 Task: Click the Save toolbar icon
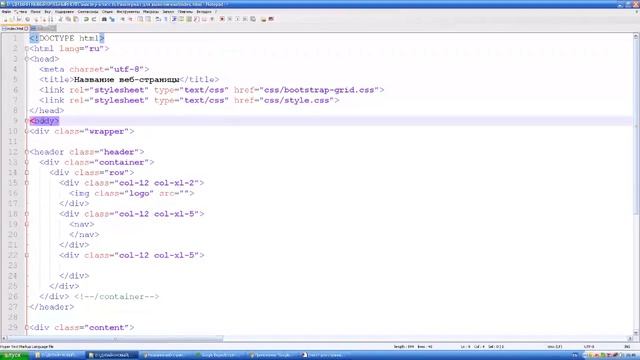19,19
